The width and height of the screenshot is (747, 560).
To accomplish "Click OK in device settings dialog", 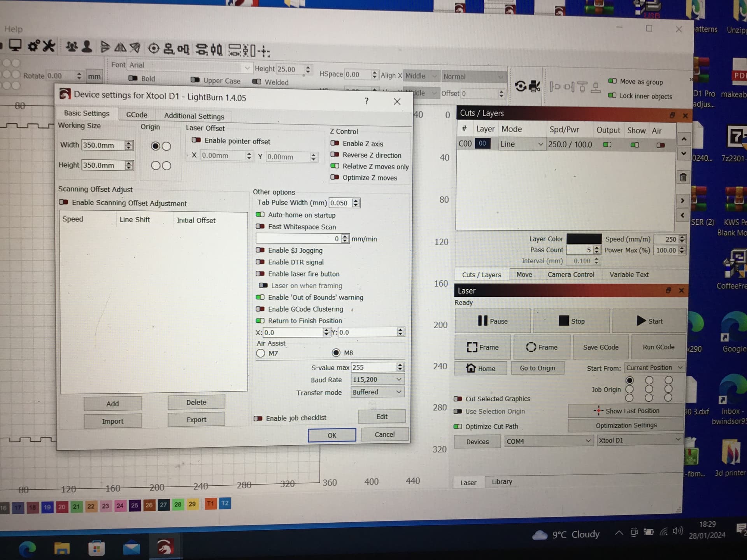I will click(x=332, y=435).
